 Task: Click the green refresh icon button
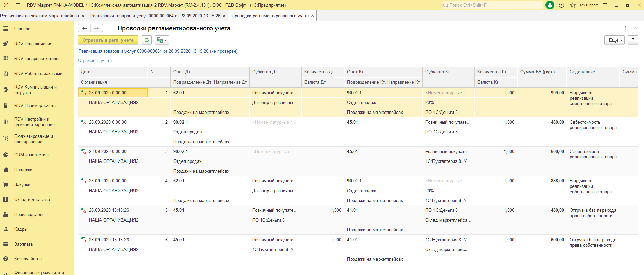pyautogui.click(x=146, y=40)
